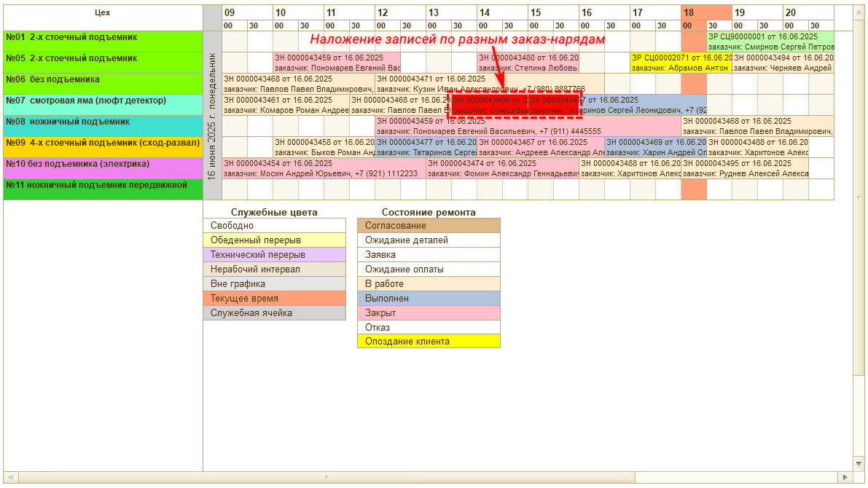Open order ЗН 0000043454 for Мосин Андрей
This screenshot has height=488, width=868.
[324, 168]
